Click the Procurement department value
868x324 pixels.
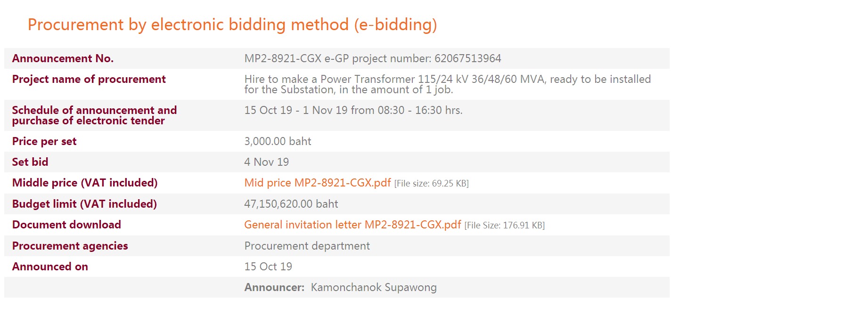coord(307,246)
